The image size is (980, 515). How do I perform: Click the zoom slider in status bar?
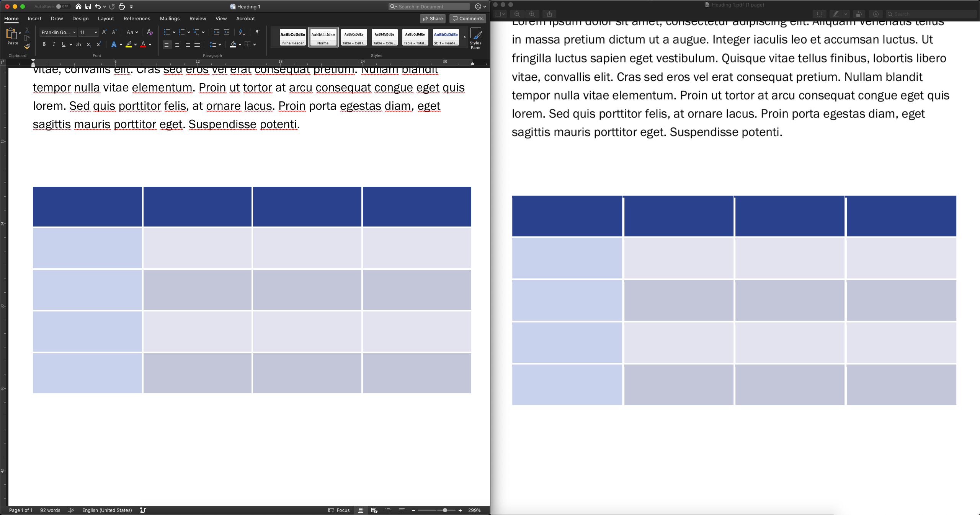(x=437, y=510)
